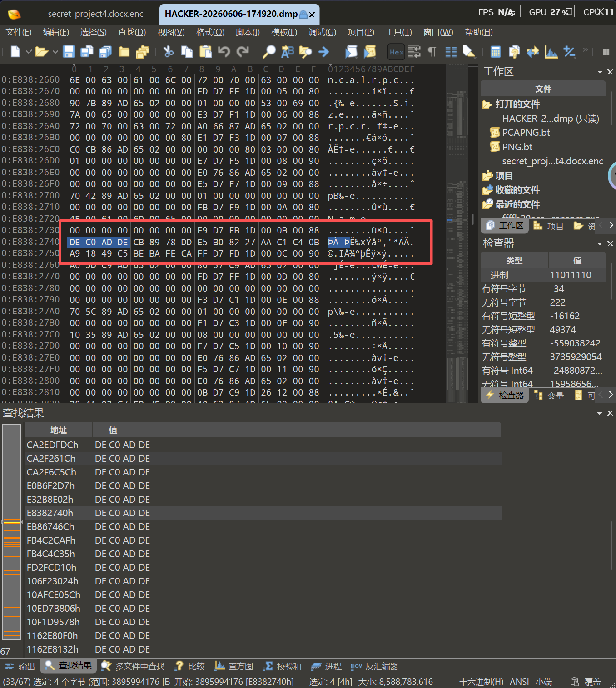Click the Run Template toolbar icon
This screenshot has height=688, width=616.
click(370, 52)
